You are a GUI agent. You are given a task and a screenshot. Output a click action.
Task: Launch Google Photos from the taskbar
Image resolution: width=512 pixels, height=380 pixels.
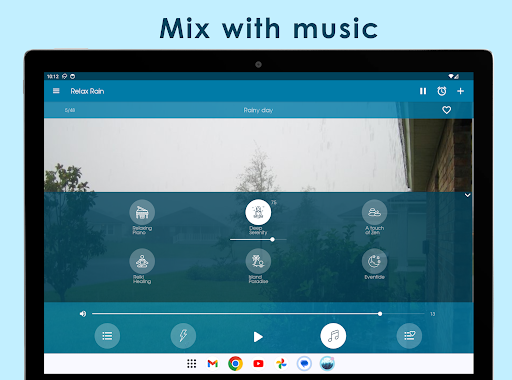pyautogui.click(x=281, y=364)
